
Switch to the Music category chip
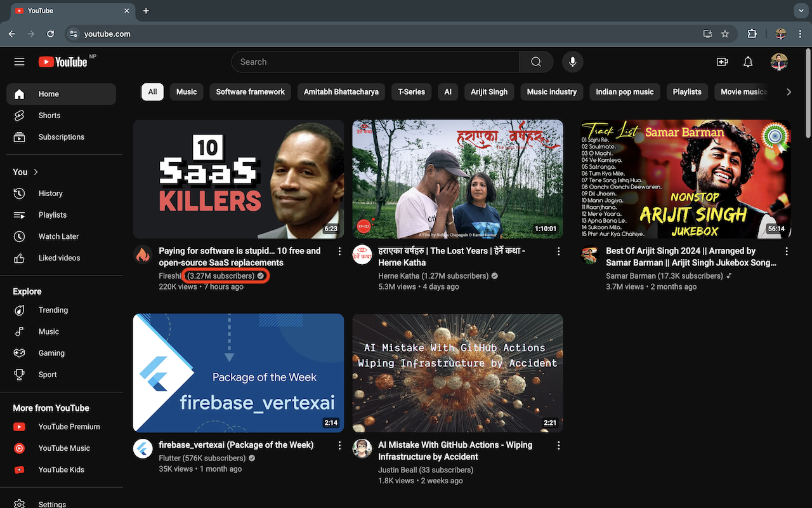[186, 91]
